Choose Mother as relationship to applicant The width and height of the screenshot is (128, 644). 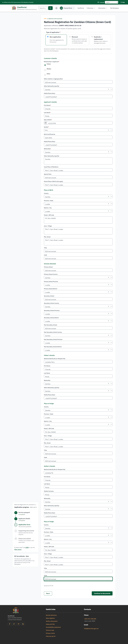[45, 70]
